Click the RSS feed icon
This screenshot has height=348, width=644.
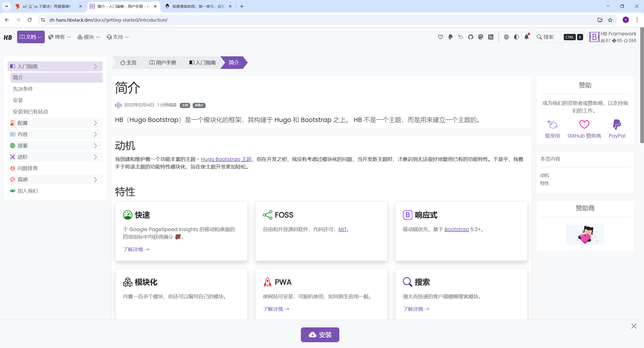(491, 37)
